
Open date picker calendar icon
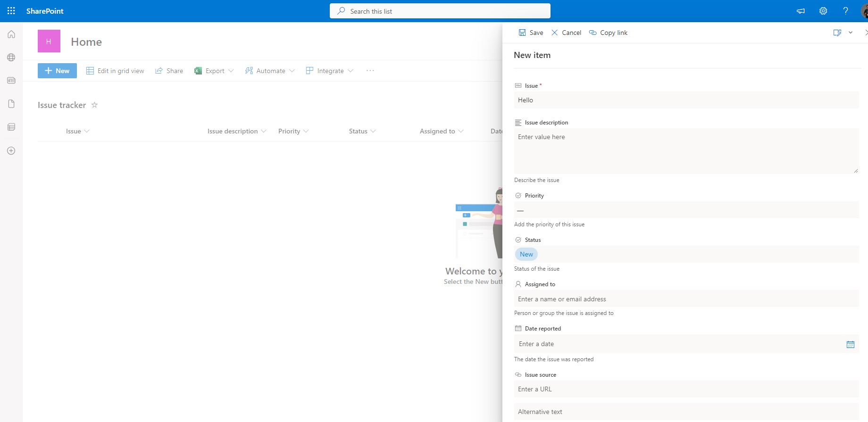tap(850, 345)
